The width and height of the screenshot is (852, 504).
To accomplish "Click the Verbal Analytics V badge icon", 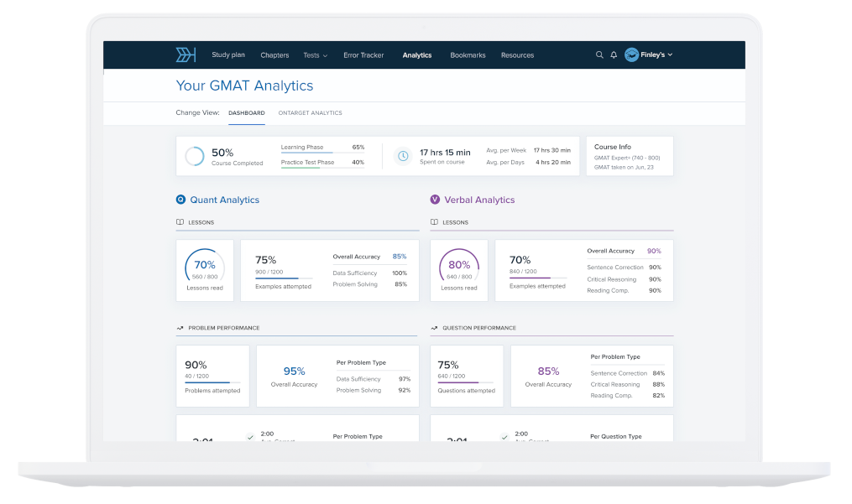I will pos(435,200).
